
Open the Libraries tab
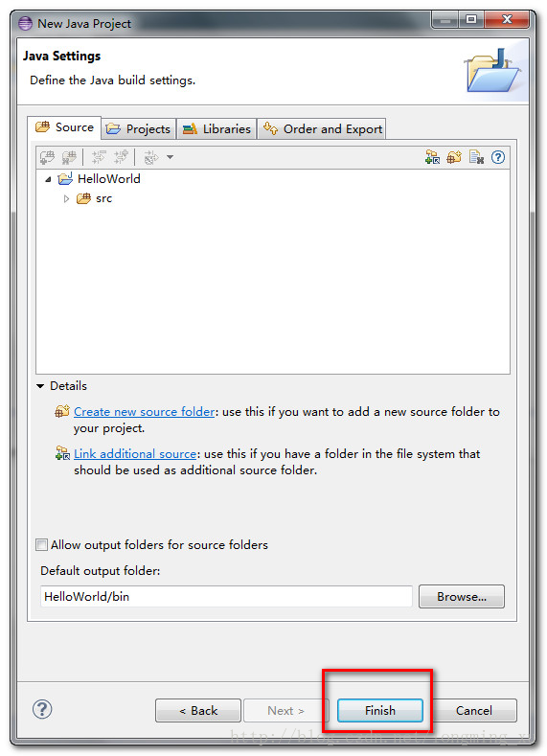click(217, 129)
